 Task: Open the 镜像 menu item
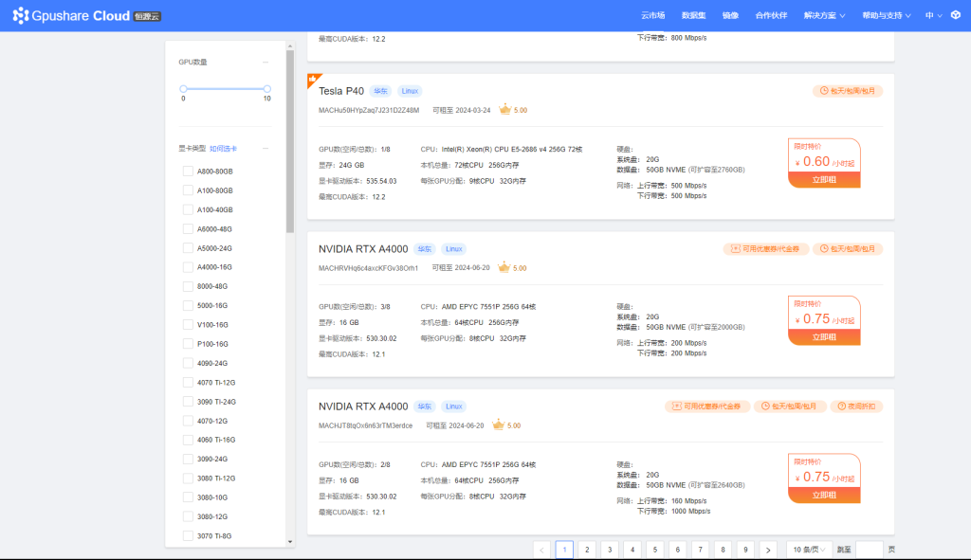[731, 15]
